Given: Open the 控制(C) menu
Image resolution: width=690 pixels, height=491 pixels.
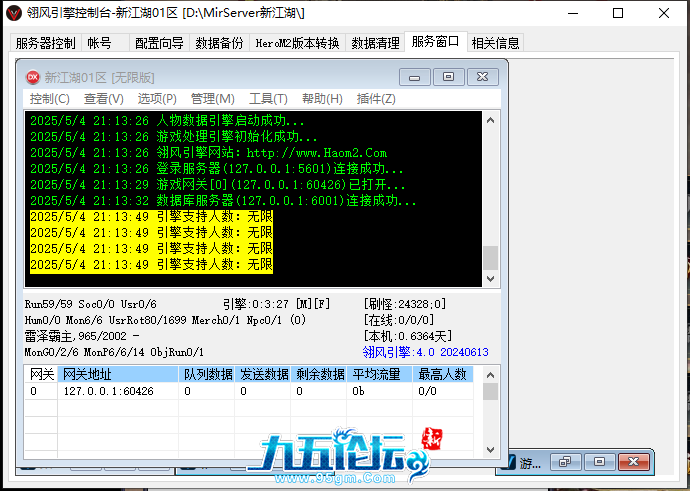Looking at the screenshot, I should [49, 99].
